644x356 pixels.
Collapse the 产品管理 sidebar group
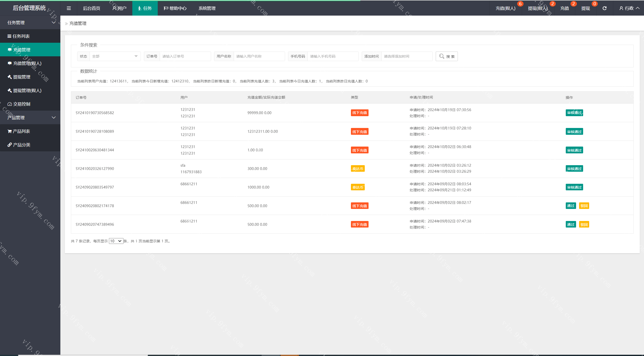pos(30,118)
